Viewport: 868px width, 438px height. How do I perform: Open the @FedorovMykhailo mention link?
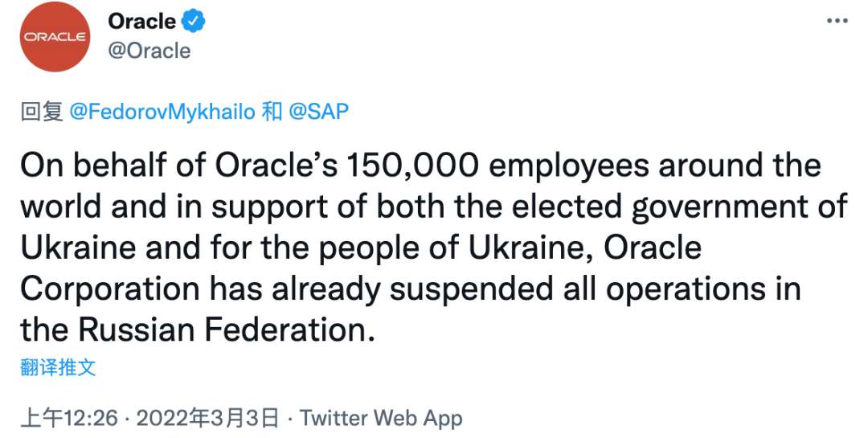162,111
